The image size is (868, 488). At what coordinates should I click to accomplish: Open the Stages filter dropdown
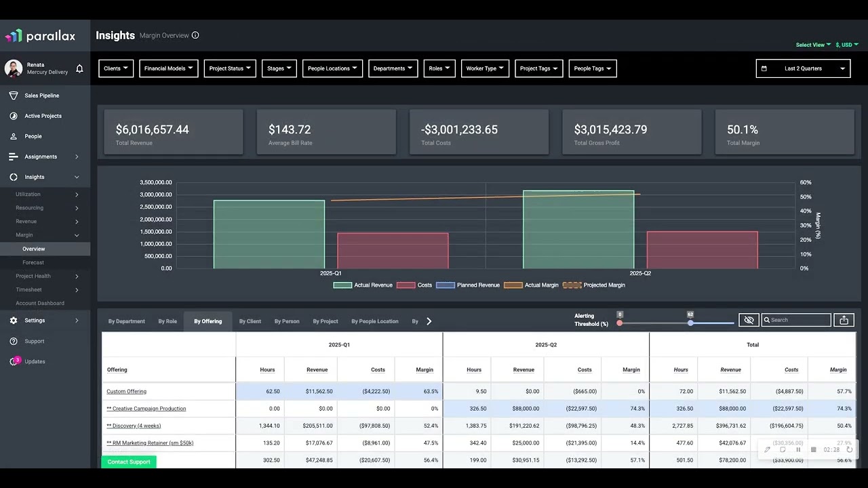(x=279, y=68)
